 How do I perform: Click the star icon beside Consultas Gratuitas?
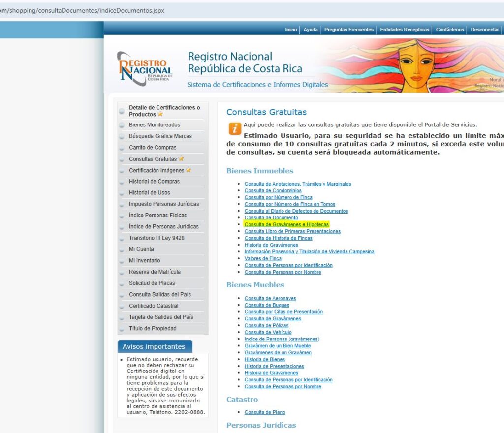tap(181, 158)
